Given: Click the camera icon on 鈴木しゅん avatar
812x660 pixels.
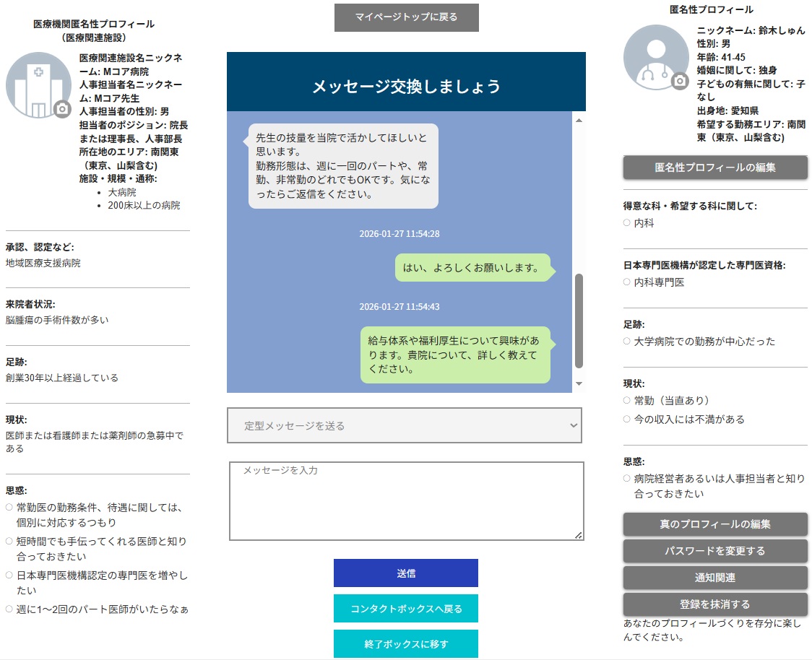Looking at the screenshot, I should [x=680, y=80].
